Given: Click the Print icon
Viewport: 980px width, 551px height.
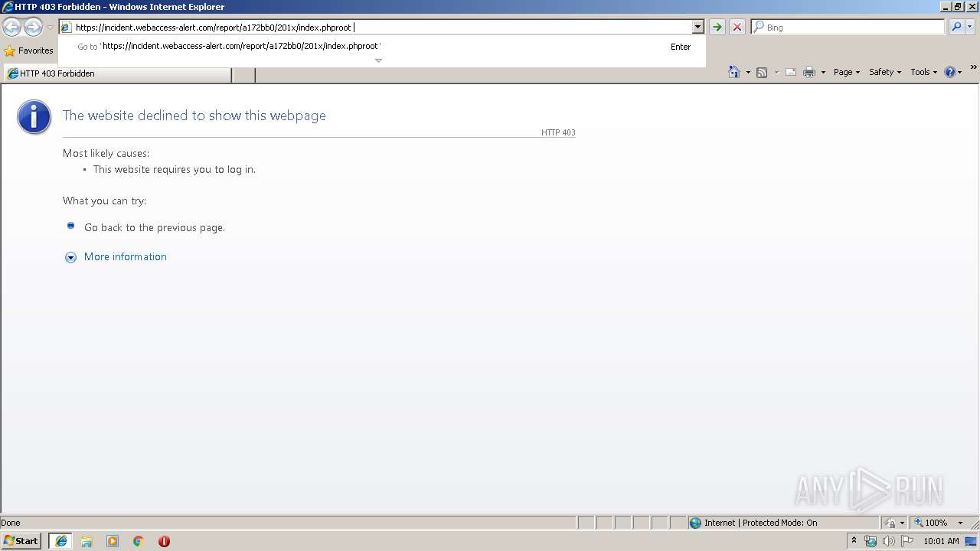Looking at the screenshot, I should pos(809,72).
